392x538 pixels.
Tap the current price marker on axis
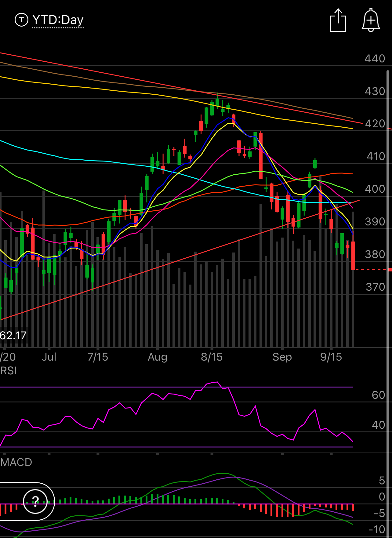tap(390, 270)
